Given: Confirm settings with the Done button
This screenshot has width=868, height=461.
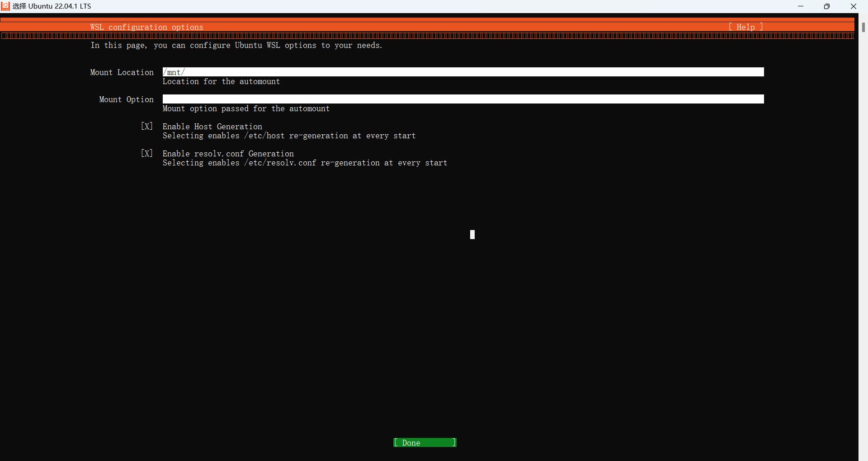Looking at the screenshot, I should pos(425,442).
